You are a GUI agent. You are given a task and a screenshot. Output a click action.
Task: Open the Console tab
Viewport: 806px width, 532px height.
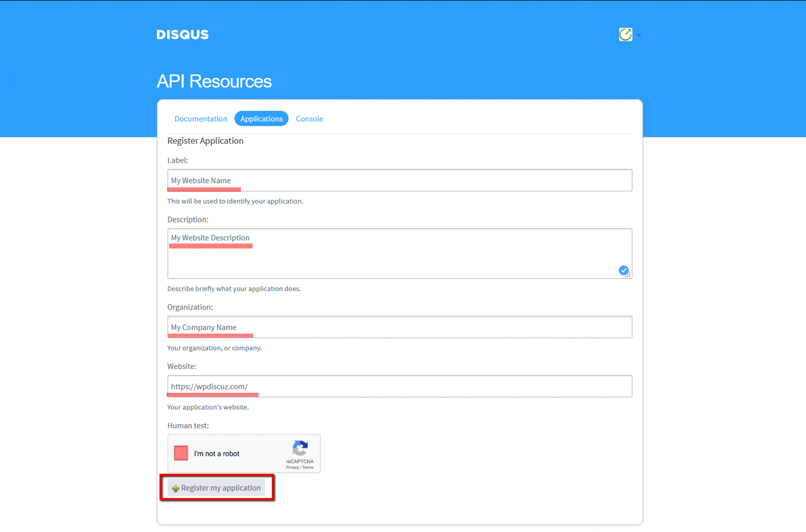point(309,118)
